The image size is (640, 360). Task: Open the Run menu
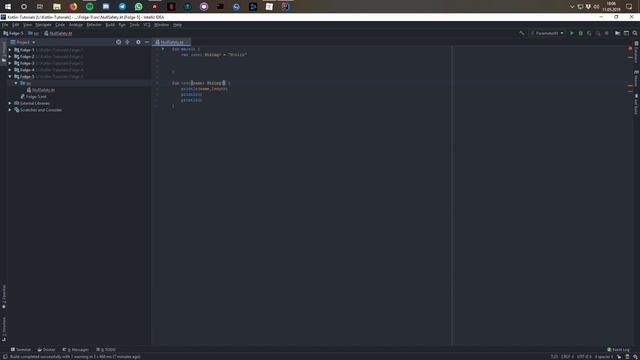point(122,25)
